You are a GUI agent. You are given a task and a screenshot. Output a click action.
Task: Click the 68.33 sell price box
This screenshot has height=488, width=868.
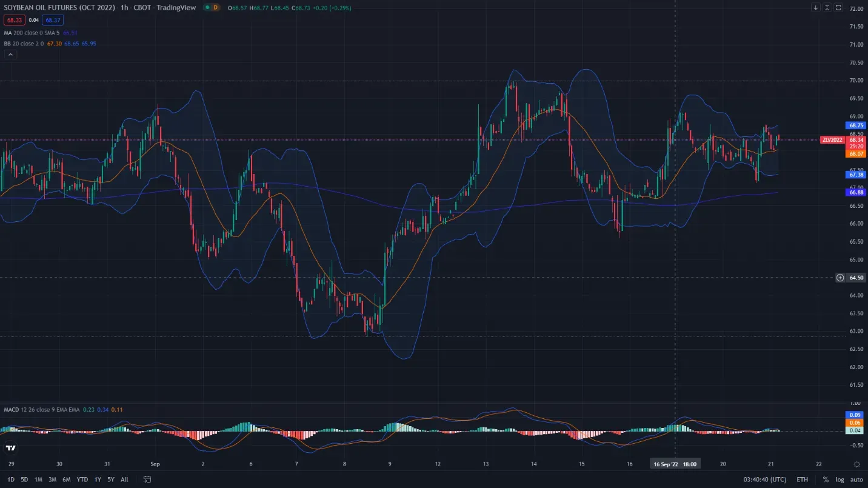tap(15, 20)
